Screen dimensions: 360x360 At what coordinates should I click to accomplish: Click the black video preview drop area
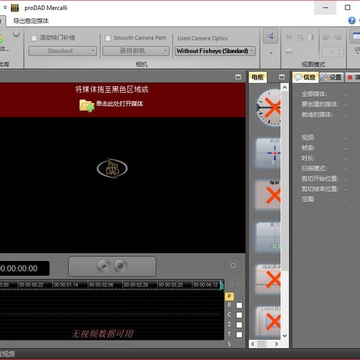(122, 185)
